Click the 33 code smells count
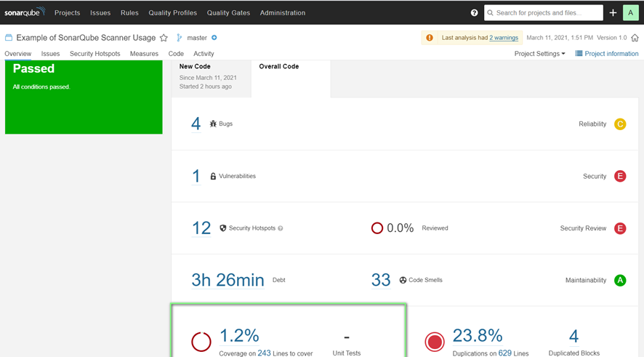The height and width of the screenshot is (357, 644). tap(381, 280)
